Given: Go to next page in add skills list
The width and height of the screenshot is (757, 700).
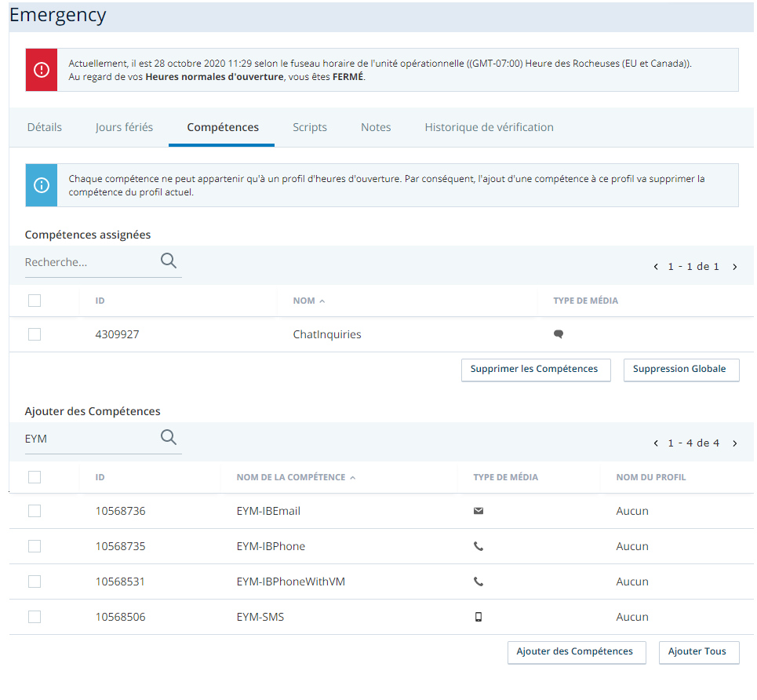Looking at the screenshot, I should 735,443.
